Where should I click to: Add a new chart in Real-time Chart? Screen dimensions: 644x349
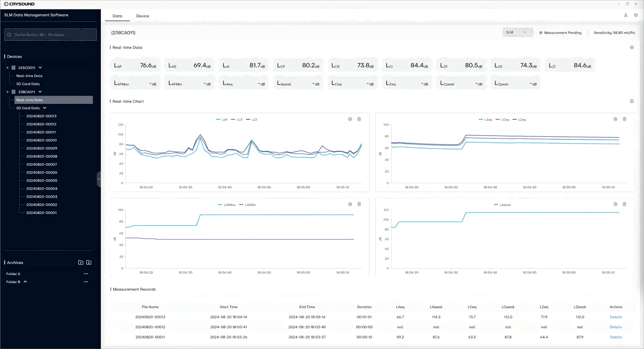pyautogui.click(x=632, y=101)
